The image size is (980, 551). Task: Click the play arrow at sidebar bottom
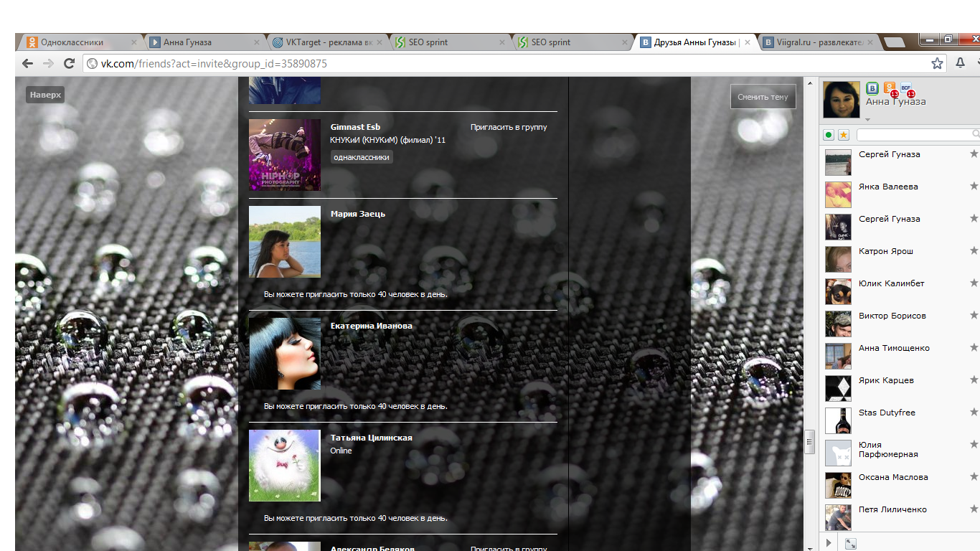click(x=829, y=543)
